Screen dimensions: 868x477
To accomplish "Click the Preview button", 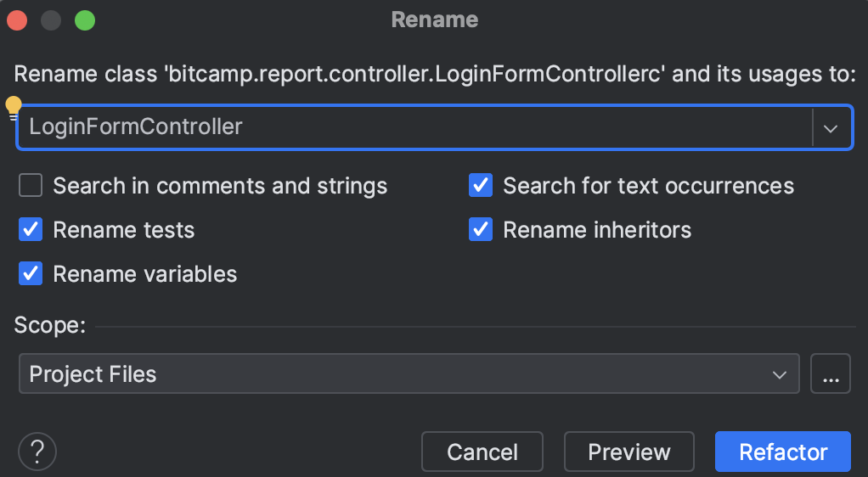I will click(x=628, y=452).
